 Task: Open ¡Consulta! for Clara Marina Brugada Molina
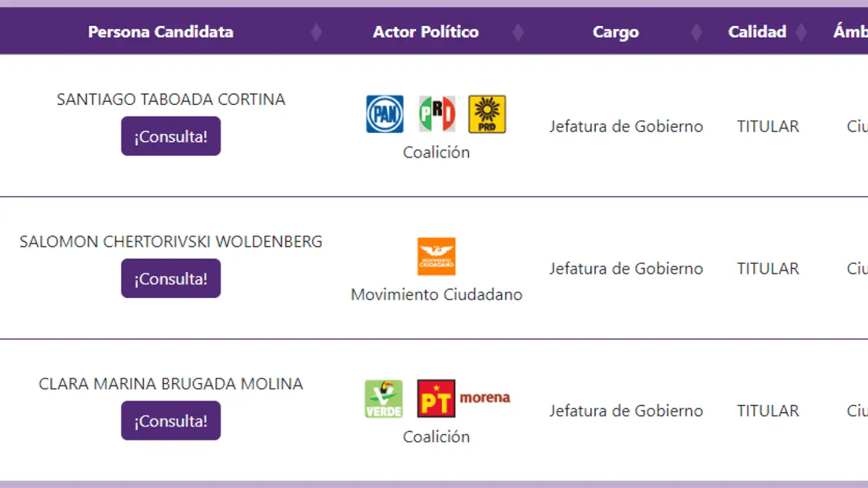pyautogui.click(x=171, y=421)
